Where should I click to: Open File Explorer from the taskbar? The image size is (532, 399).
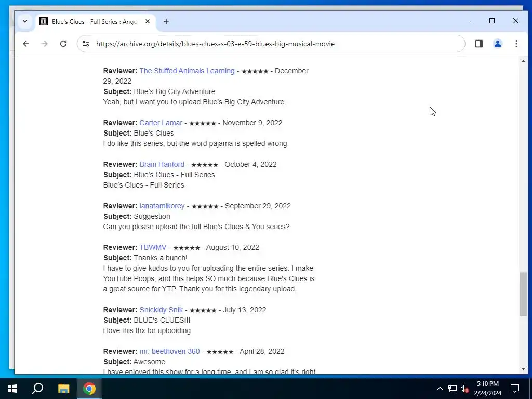pyautogui.click(x=63, y=389)
